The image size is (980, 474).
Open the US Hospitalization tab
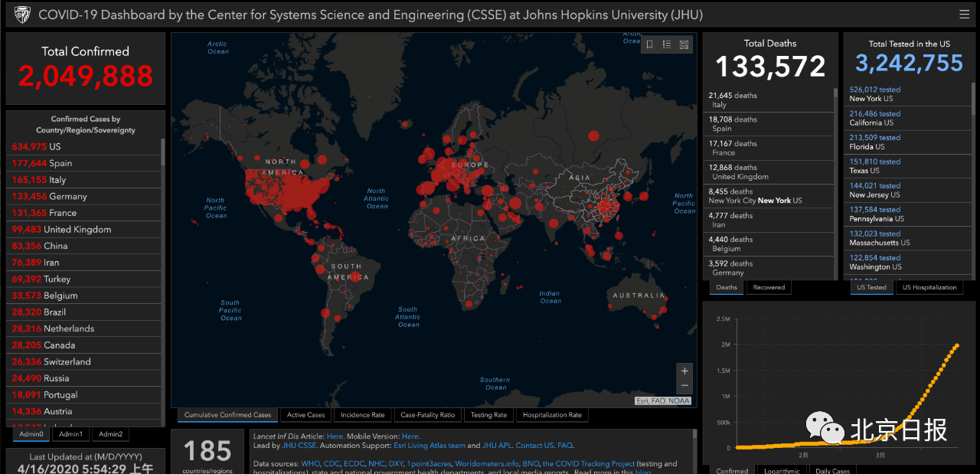(929, 287)
